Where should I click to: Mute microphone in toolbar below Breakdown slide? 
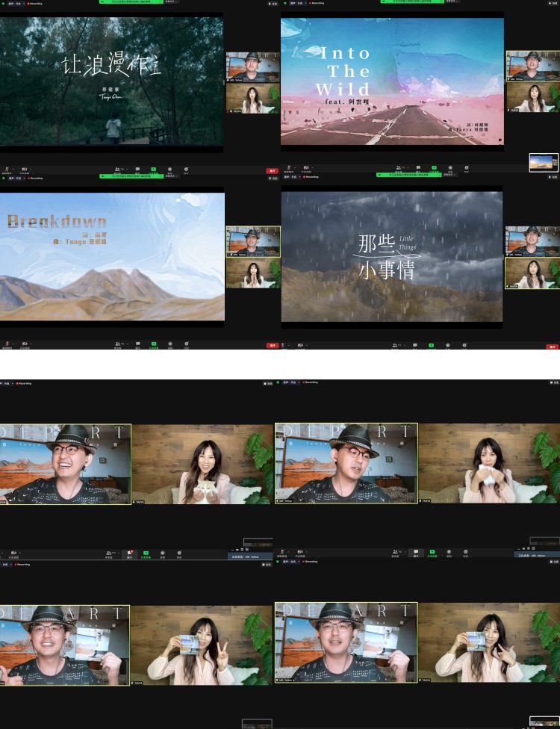tap(7, 344)
